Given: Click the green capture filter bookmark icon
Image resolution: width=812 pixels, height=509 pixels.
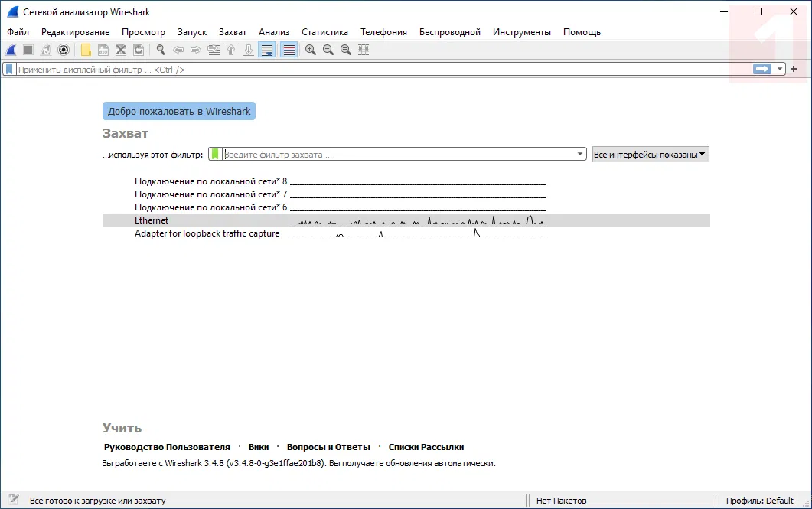Looking at the screenshot, I should [x=215, y=155].
